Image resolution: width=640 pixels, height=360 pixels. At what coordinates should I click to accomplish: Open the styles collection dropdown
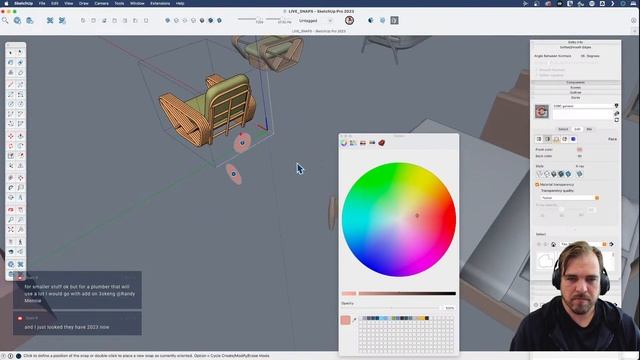click(x=583, y=244)
